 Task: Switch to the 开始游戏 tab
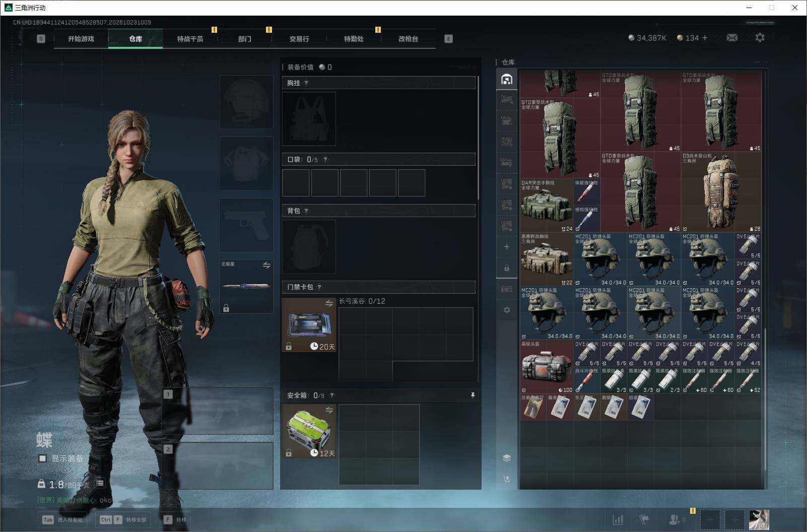[x=81, y=39]
